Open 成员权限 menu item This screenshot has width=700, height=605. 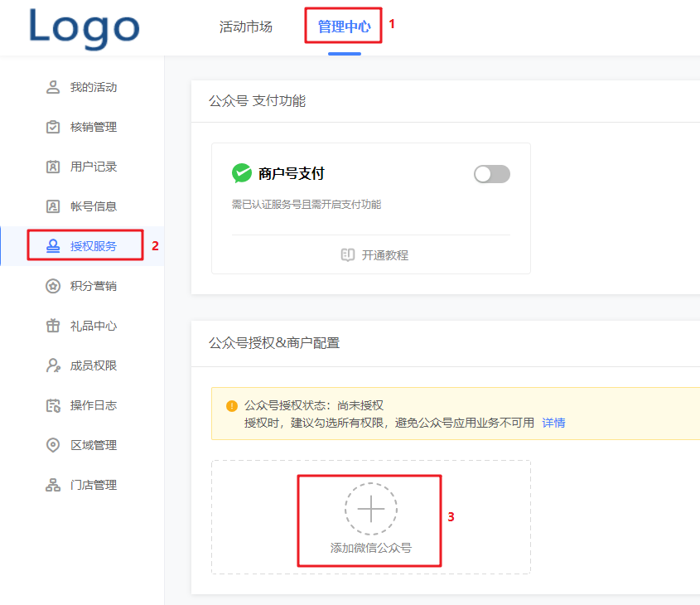tap(94, 365)
